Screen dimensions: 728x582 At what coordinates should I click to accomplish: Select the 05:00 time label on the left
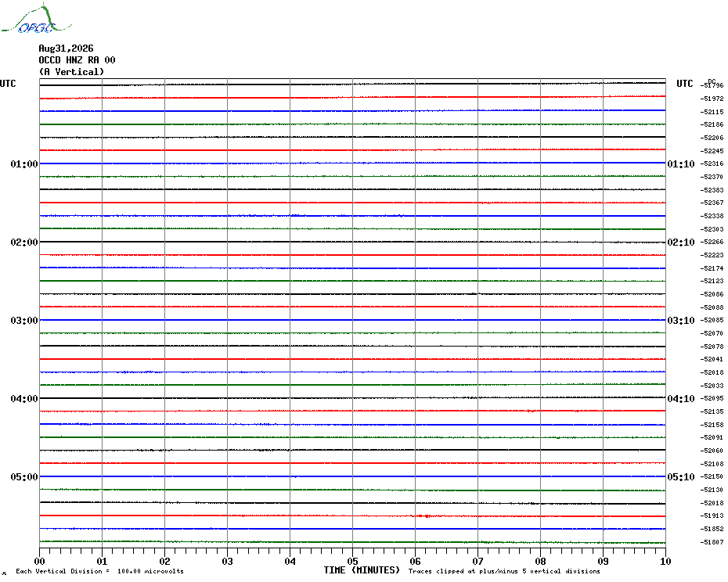point(24,477)
